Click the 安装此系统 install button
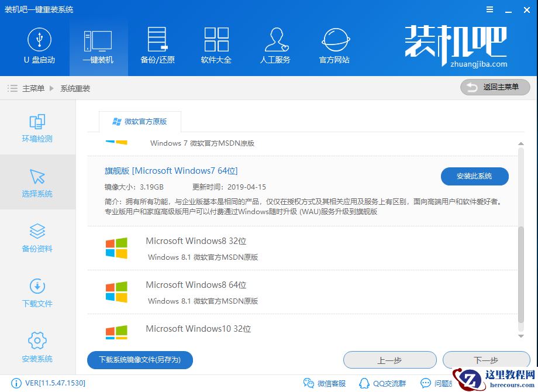The height and width of the screenshot is (392, 538). [x=474, y=176]
